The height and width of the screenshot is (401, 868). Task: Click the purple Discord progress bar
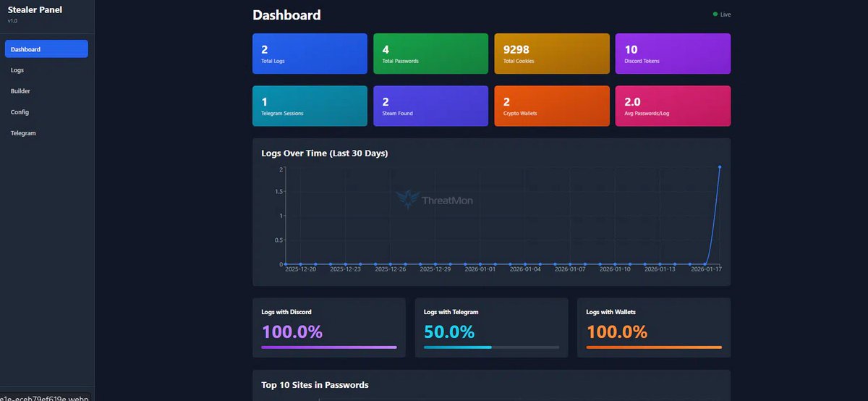click(x=329, y=347)
